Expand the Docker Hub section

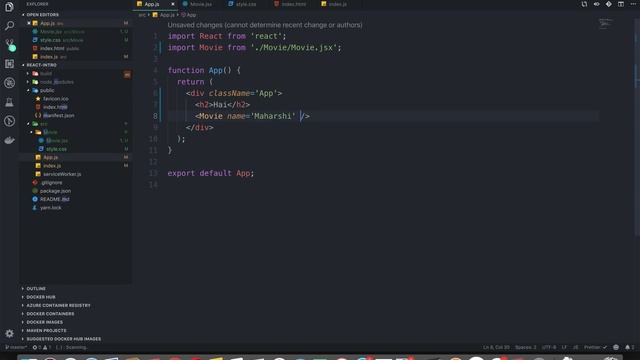pos(41,297)
